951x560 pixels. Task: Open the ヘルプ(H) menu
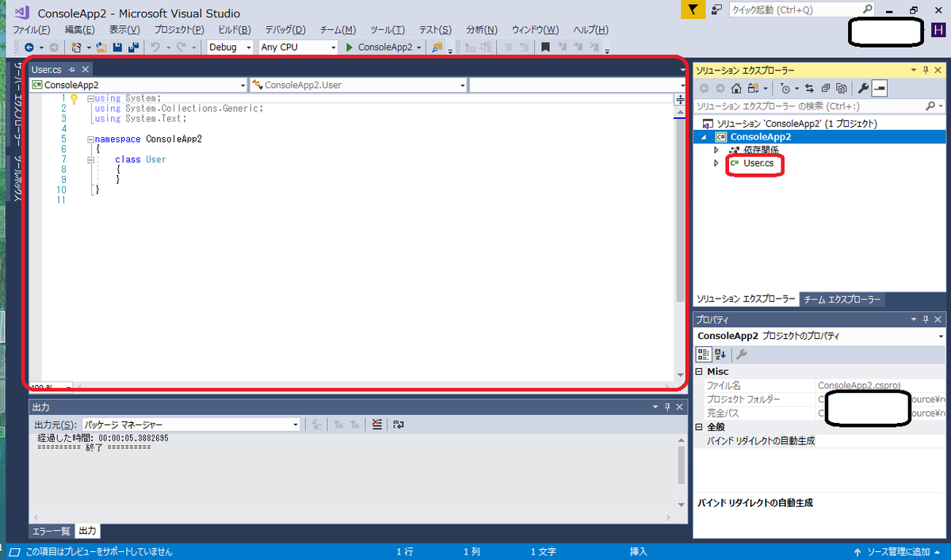point(590,29)
